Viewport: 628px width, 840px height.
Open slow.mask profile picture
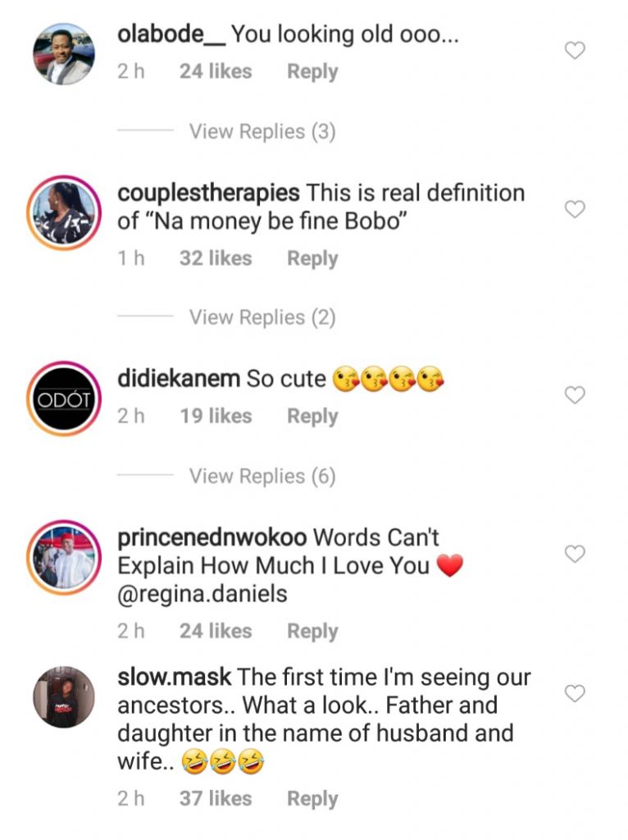point(64,696)
